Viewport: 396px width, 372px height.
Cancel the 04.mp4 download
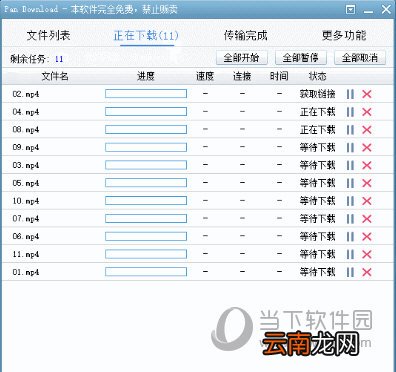[367, 112]
